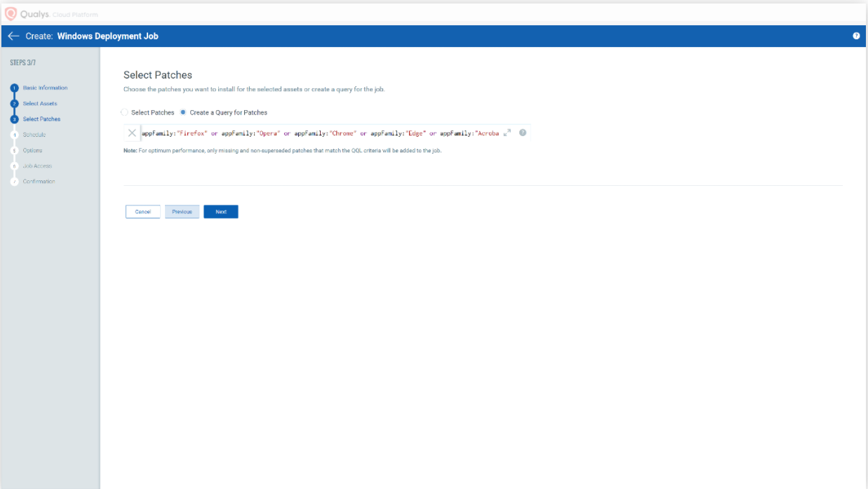This screenshot has width=868, height=489.
Task: Go to the Basic Information step
Action: tap(45, 88)
